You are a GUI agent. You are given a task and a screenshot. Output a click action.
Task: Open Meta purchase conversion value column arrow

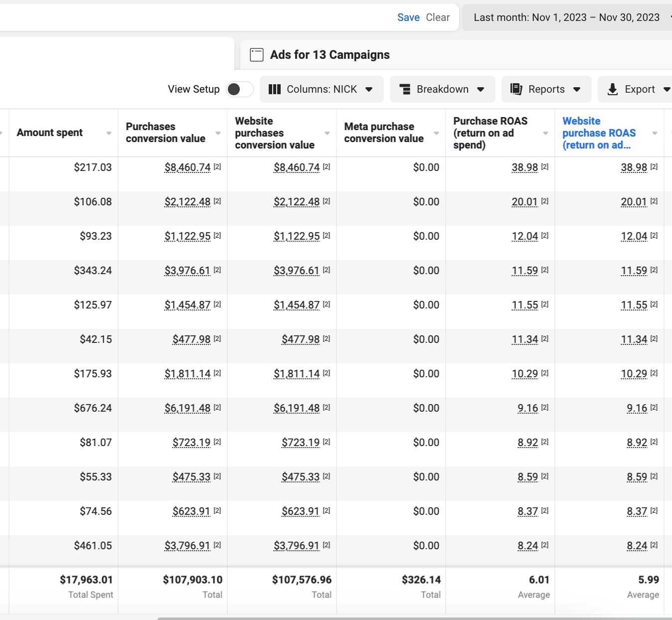point(436,133)
